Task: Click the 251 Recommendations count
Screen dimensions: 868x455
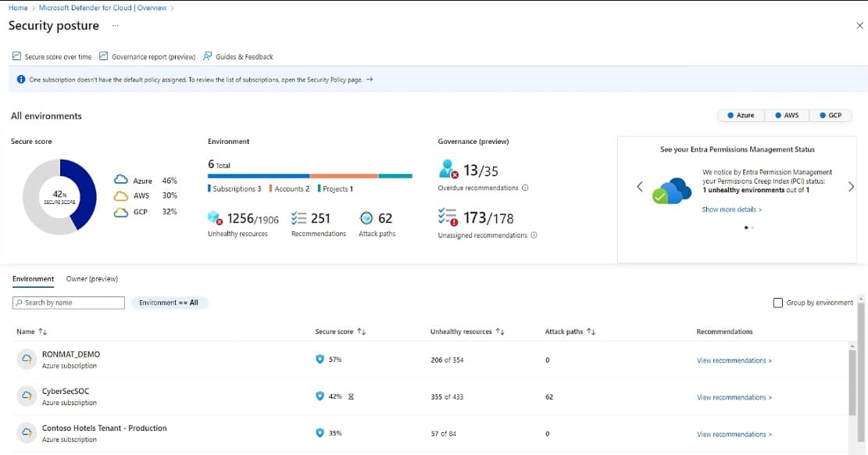Action: coord(320,218)
